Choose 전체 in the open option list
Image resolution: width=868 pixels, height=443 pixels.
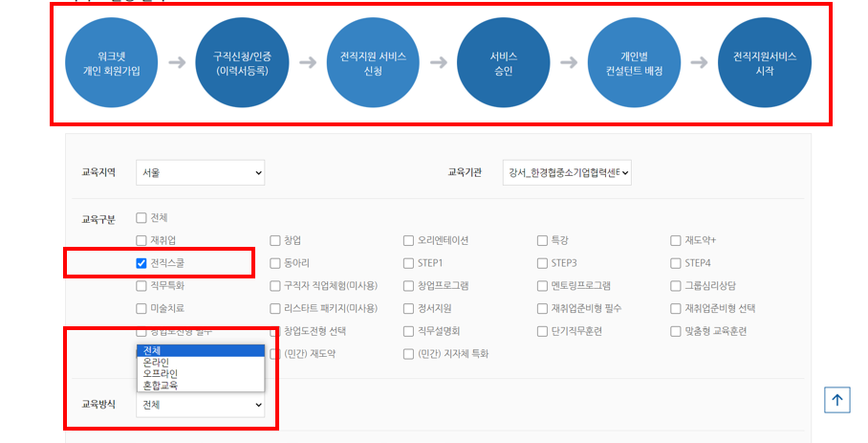201,350
